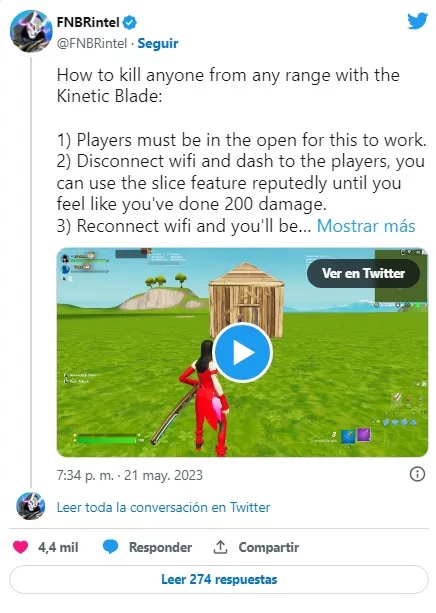Expand tweet text with Mostrar más

(366, 226)
